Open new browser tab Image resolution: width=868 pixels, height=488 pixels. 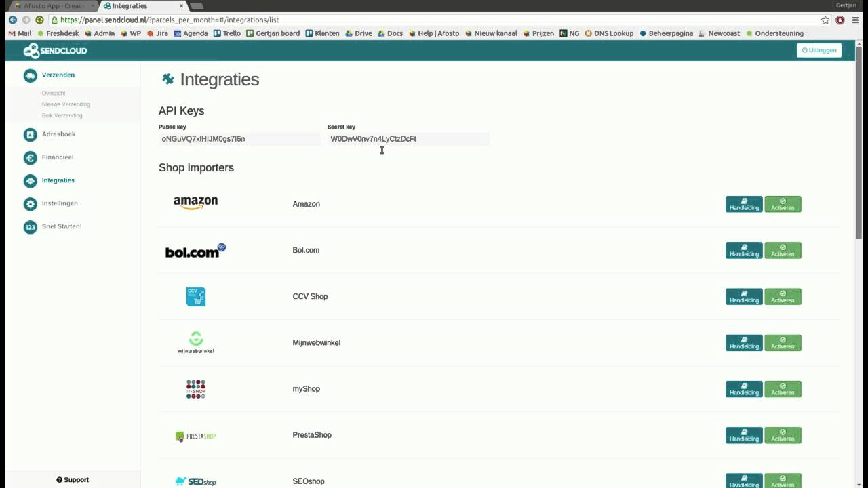point(196,6)
